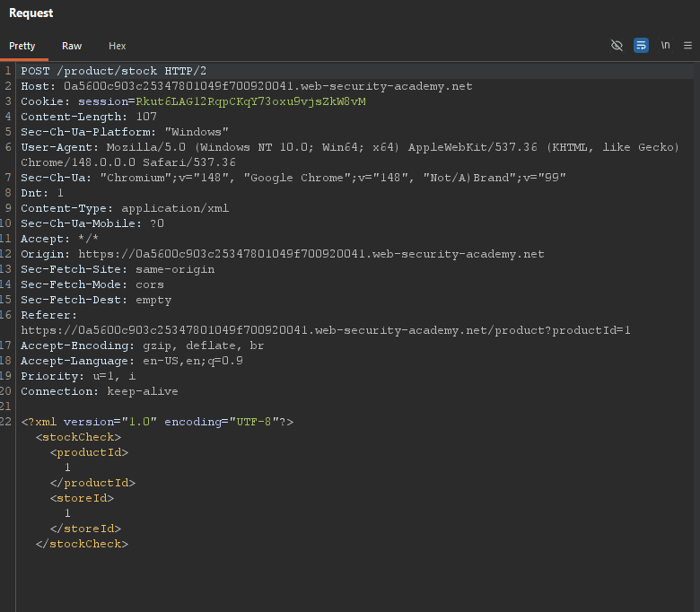The image size is (700, 612).
Task: Switch to the Raw tab
Action: tap(72, 46)
